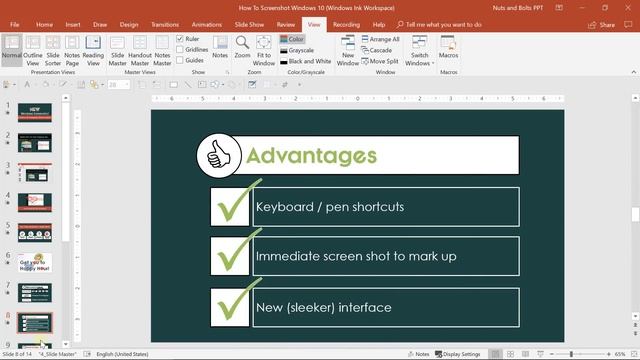
Task: Open the Help tab
Action: pyautogui.click(x=379, y=24)
